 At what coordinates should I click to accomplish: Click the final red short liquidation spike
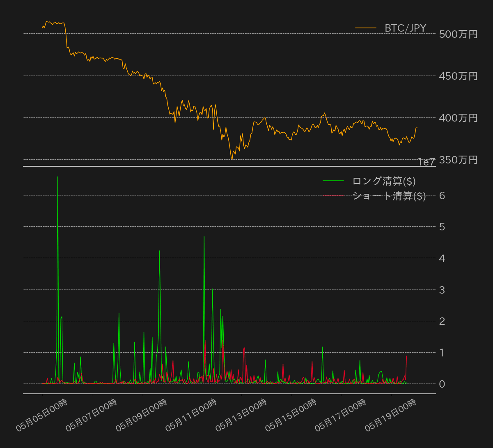pyautogui.click(x=406, y=356)
